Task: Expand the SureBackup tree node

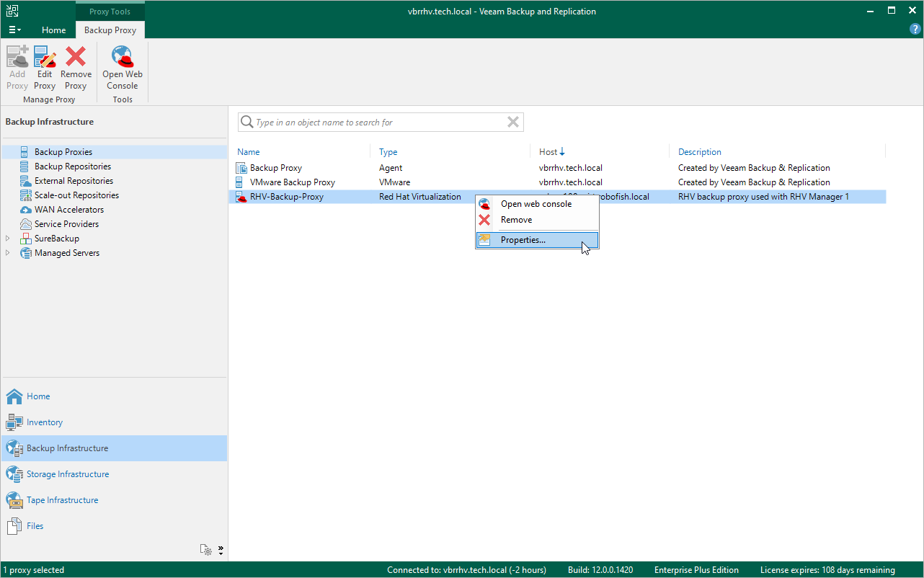Action: [9, 239]
